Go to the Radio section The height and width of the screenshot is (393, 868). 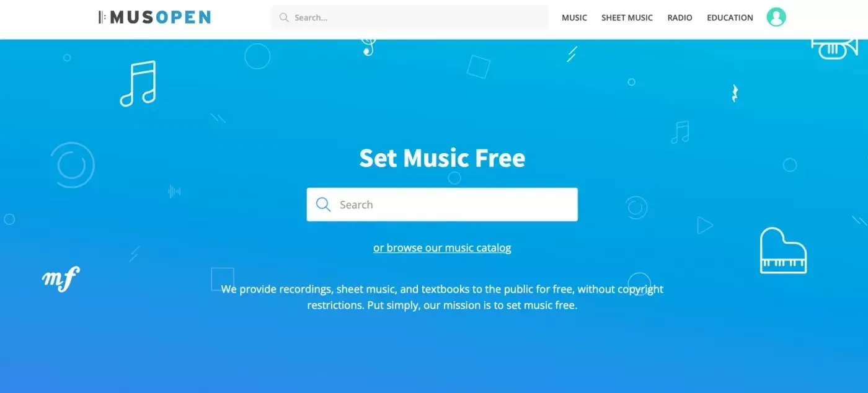coord(680,17)
